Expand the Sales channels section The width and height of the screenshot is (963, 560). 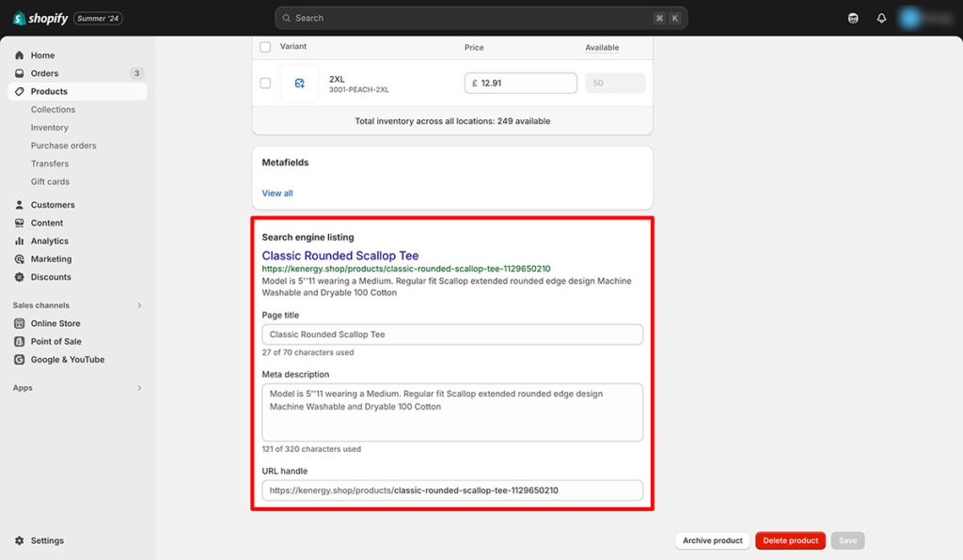(x=139, y=304)
